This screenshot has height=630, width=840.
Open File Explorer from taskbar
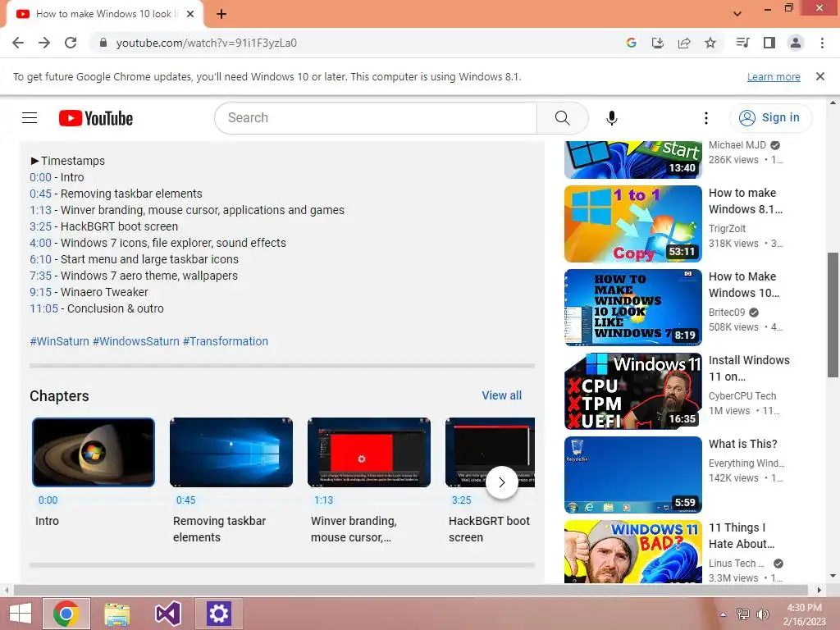116,614
